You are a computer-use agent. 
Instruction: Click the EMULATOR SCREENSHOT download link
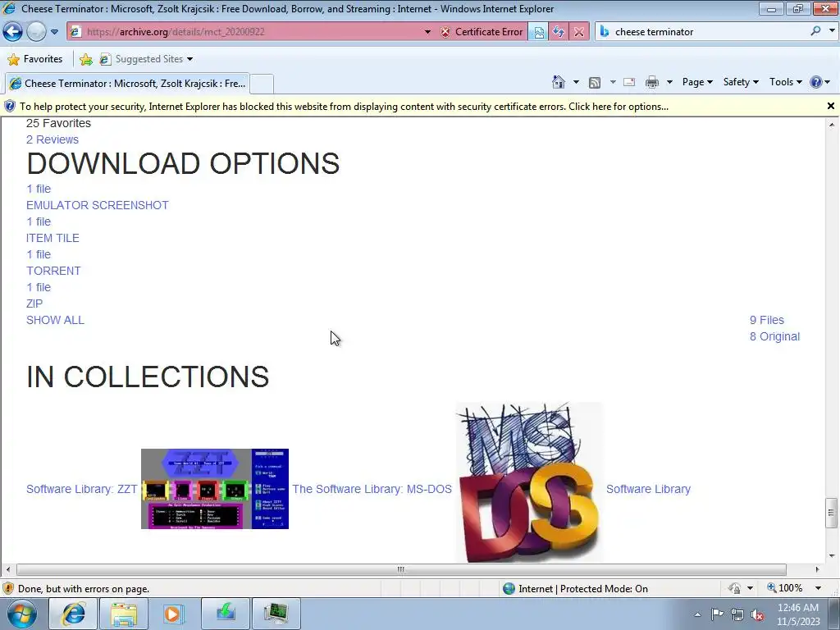pos(98,205)
